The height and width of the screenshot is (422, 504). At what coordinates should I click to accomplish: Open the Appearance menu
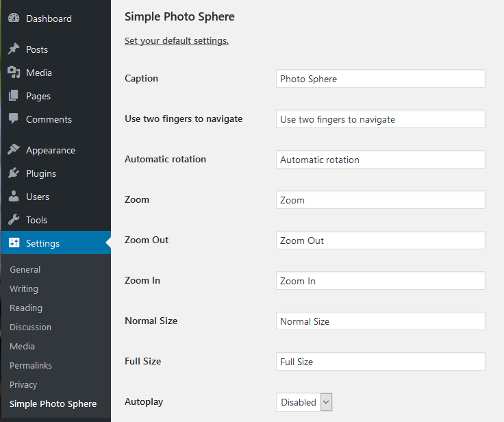(56, 150)
